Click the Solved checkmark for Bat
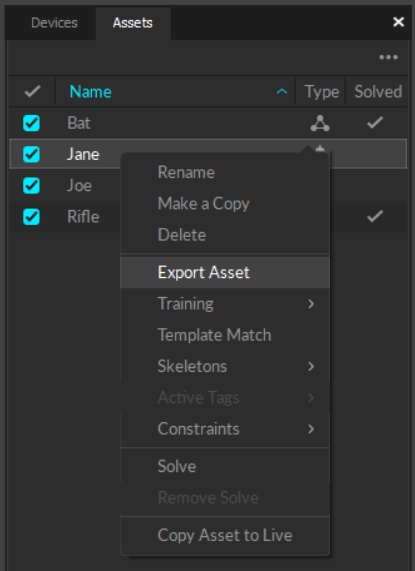This screenshot has width=415, height=571. [x=375, y=123]
